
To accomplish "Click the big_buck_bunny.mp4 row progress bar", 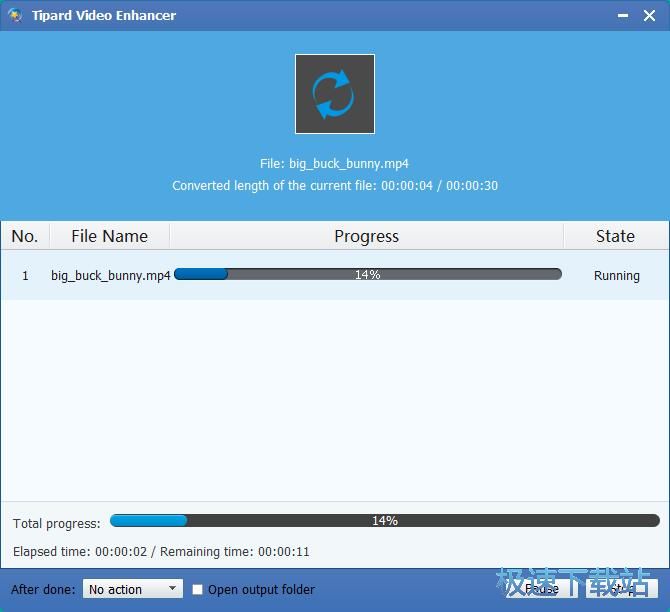I will tap(368, 274).
